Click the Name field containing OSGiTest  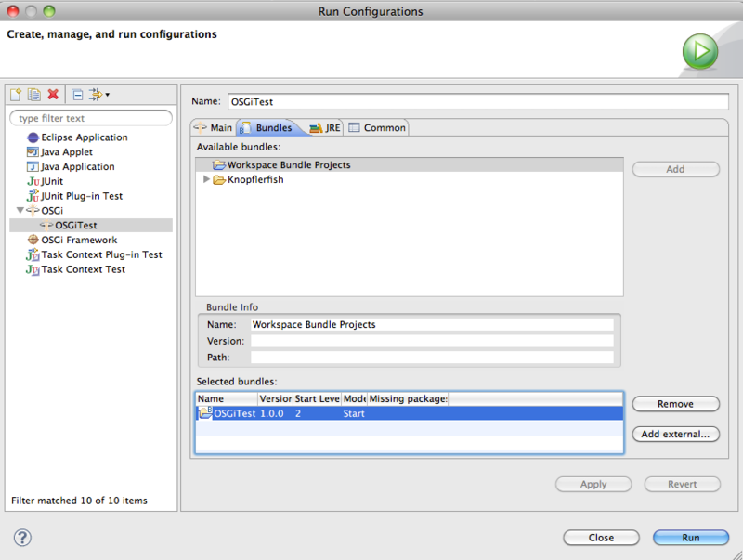pyautogui.click(x=478, y=102)
